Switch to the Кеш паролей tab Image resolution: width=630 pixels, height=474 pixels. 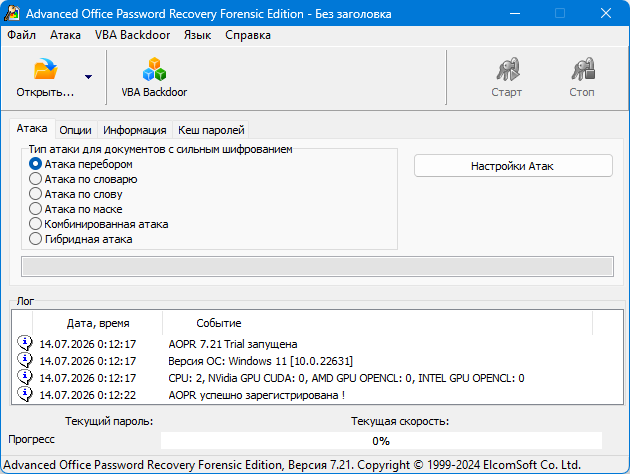click(x=211, y=130)
